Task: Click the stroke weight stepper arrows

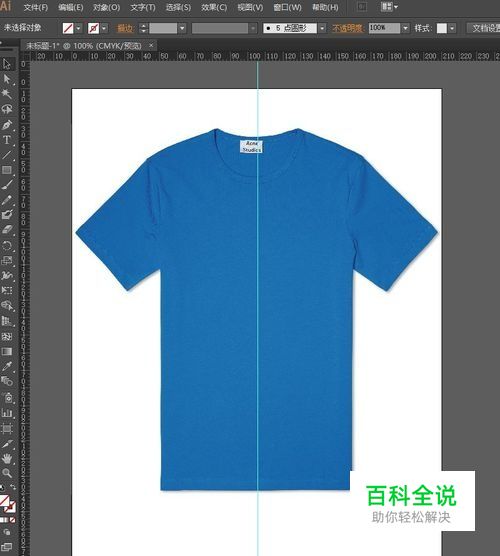Action: pos(143,28)
